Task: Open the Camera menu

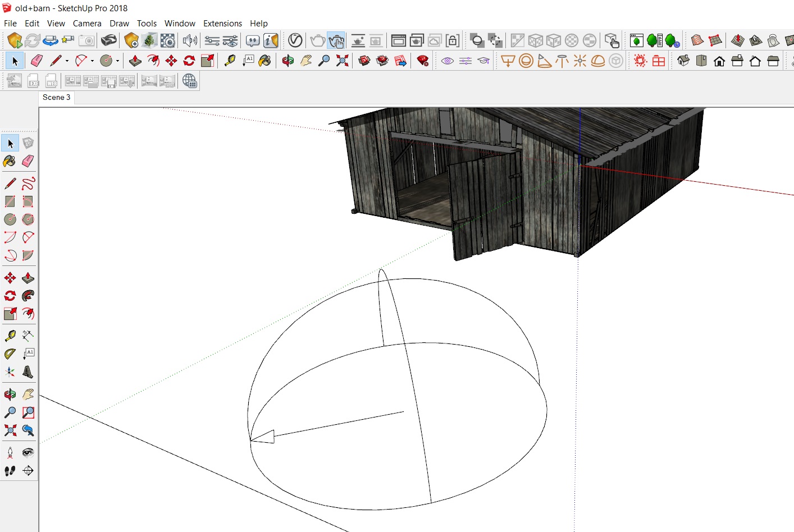Action: [87, 24]
